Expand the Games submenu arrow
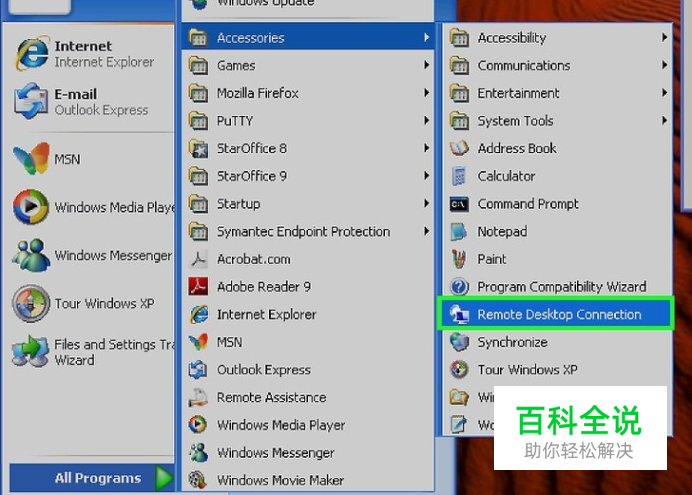This screenshot has width=692, height=495. point(426,65)
